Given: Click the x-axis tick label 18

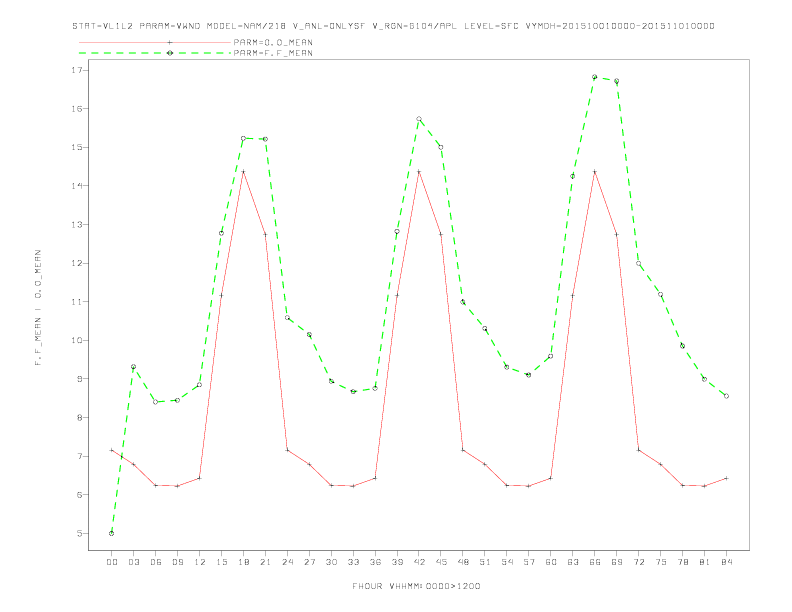Looking at the screenshot, I should coord(243,562).
